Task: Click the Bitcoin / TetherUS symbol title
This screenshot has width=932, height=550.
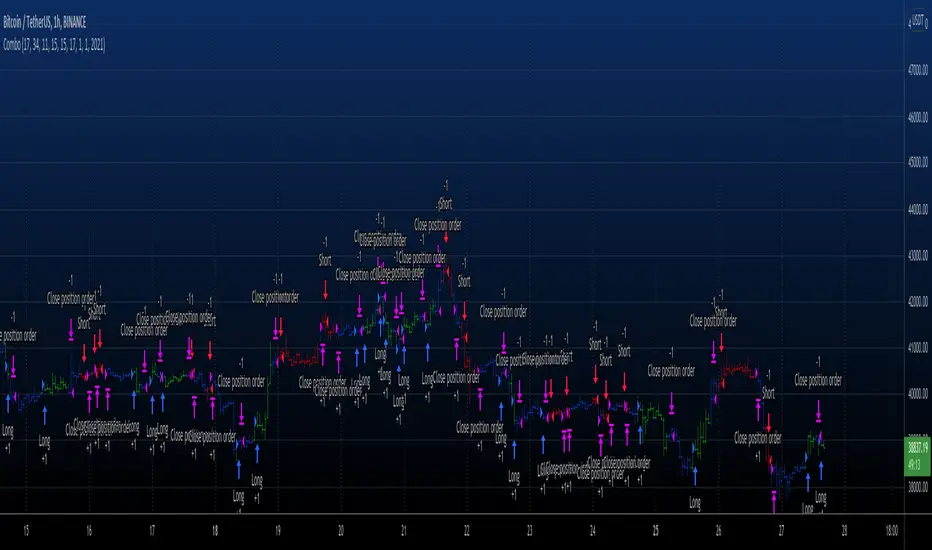Action: pyautogui.click(x=45, y=23)
